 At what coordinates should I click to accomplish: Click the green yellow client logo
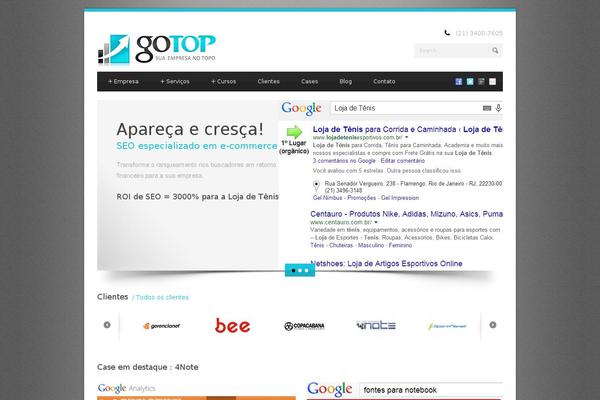click(x=447, y=326)
